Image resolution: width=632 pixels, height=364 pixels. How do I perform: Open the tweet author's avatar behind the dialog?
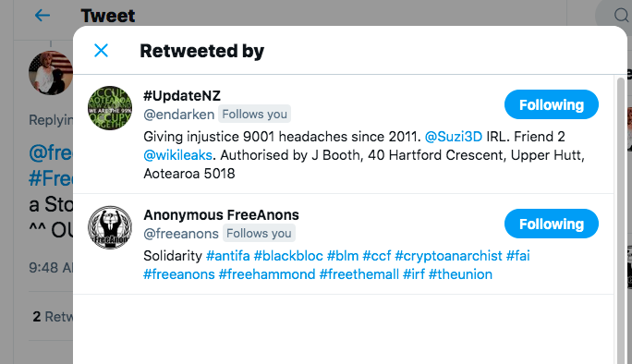[x=51, y=73]
